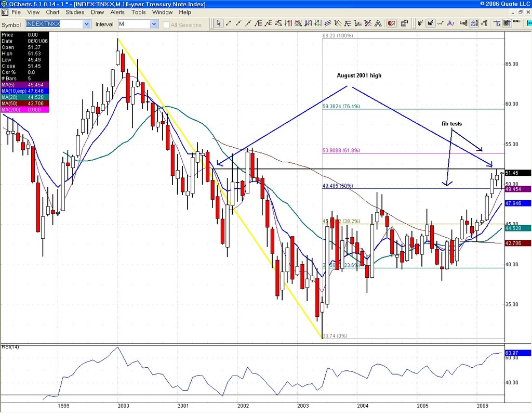
Task: Open the File menu
Action: pos(16,12)
